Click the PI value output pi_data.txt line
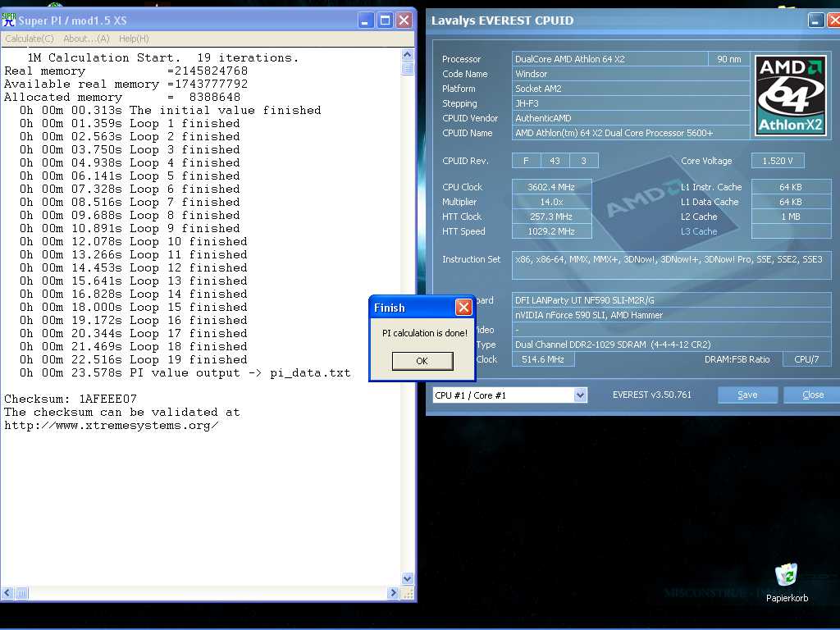840x630 pixels. point(185,373)
